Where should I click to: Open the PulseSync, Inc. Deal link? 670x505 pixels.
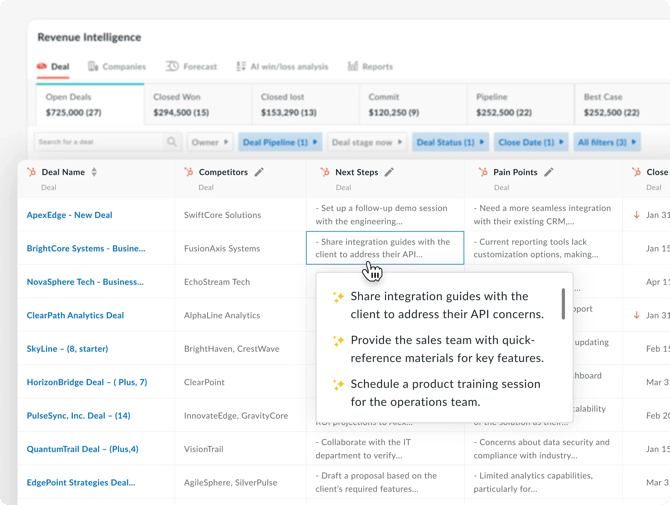point(79,416)
